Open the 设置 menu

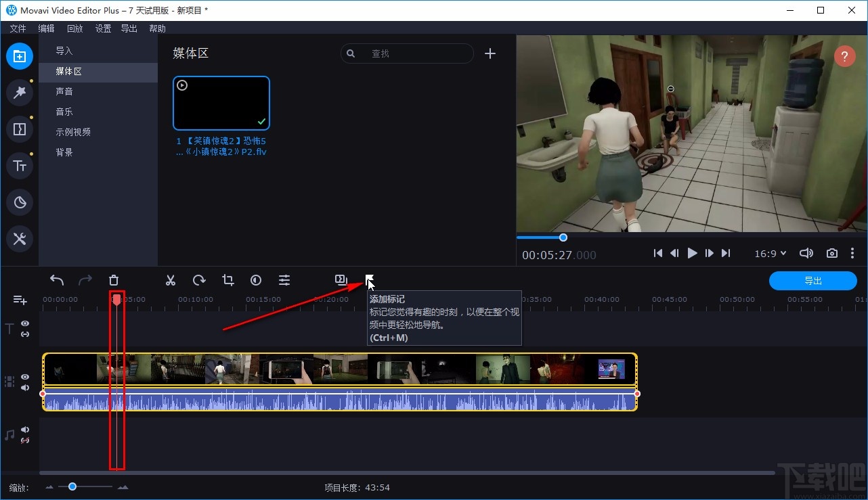point(103,28)
